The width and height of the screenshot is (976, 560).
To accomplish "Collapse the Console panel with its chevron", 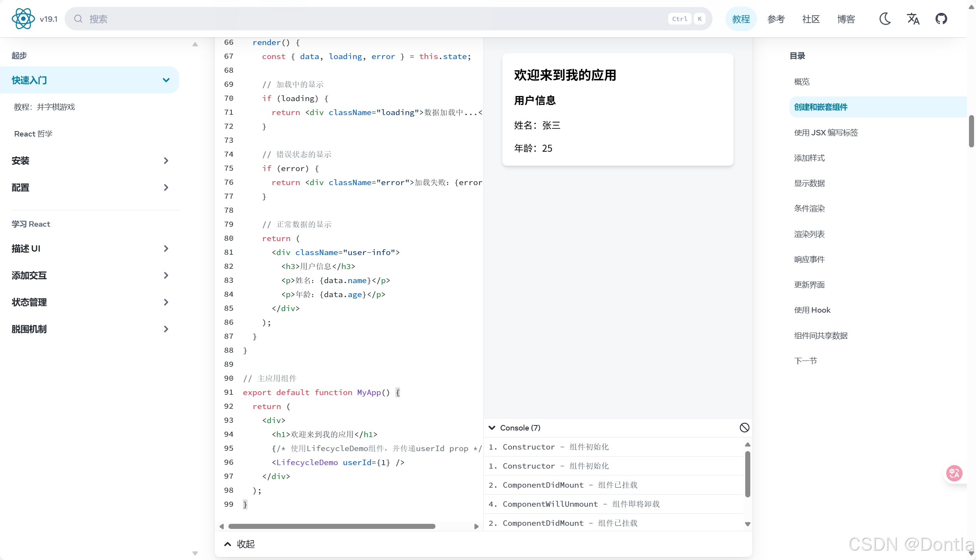I will click(492, 427).
